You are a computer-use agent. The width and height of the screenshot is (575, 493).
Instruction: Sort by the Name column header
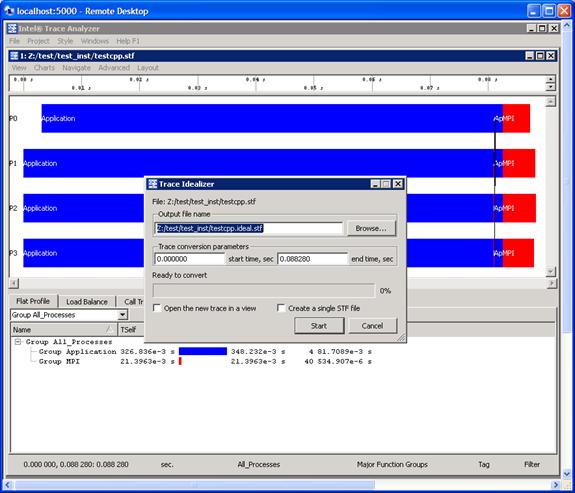click(64, 329)
